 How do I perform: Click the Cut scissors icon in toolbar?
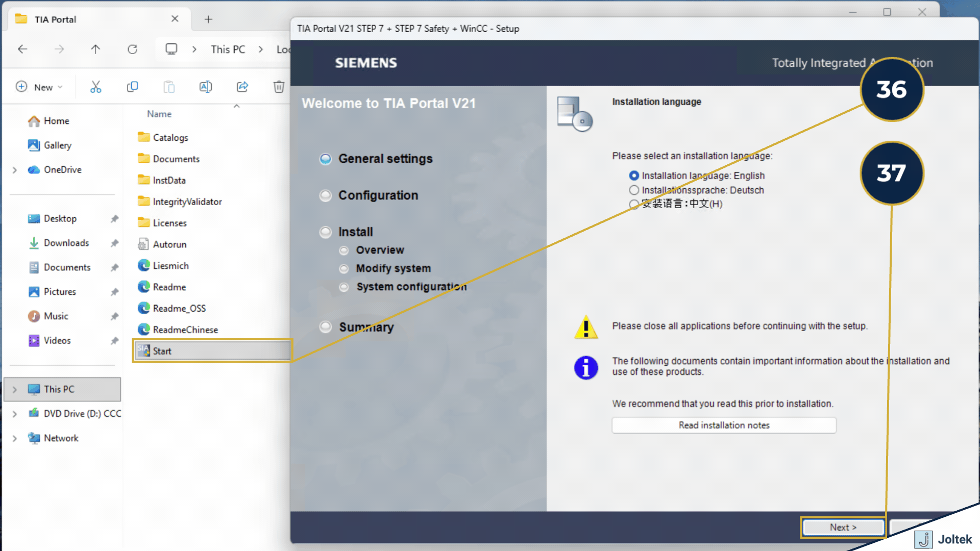tap(95, 87)
